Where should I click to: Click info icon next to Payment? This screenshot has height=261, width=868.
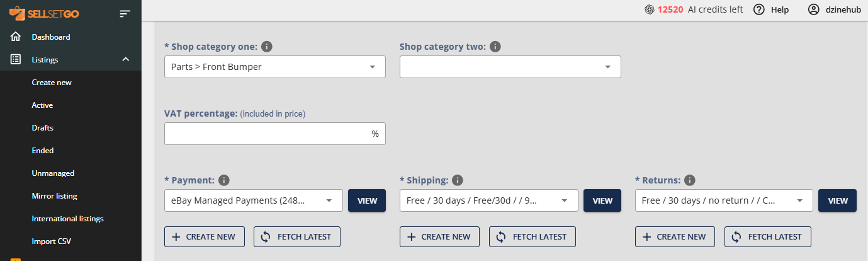223,180
